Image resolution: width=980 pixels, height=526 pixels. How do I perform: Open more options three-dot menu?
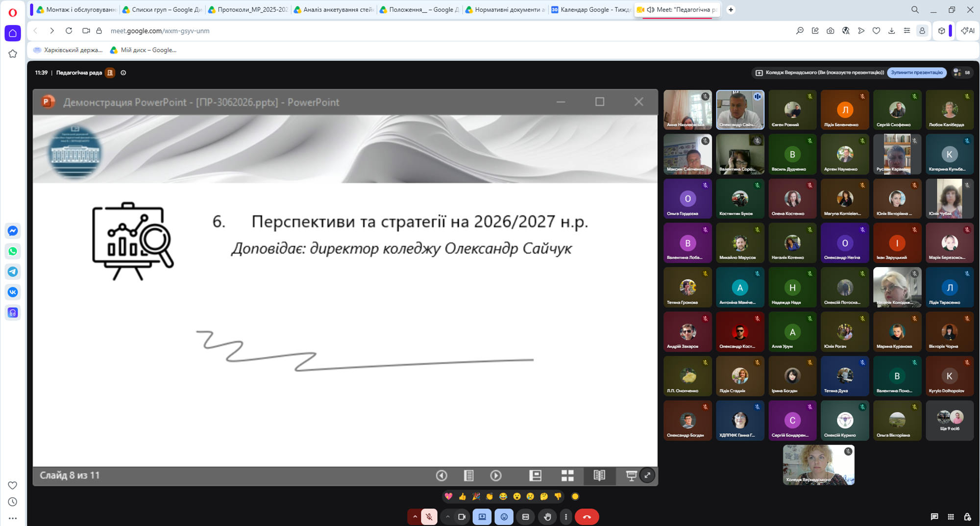point(566,517)
